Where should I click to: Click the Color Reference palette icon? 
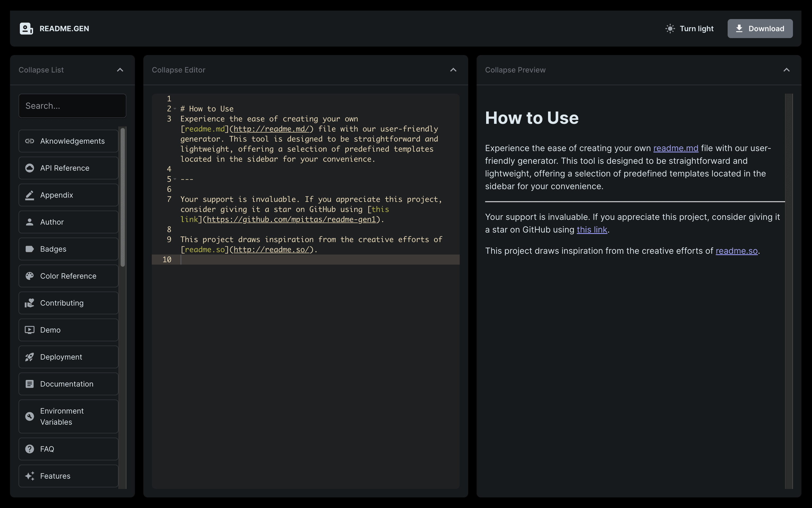tap(30, 276)
